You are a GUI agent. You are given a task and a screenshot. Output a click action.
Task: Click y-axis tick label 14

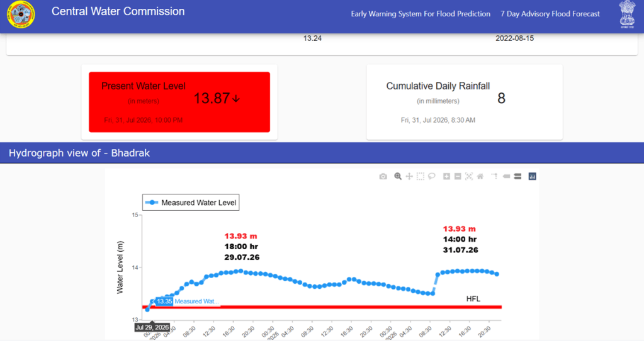point(135,267)
